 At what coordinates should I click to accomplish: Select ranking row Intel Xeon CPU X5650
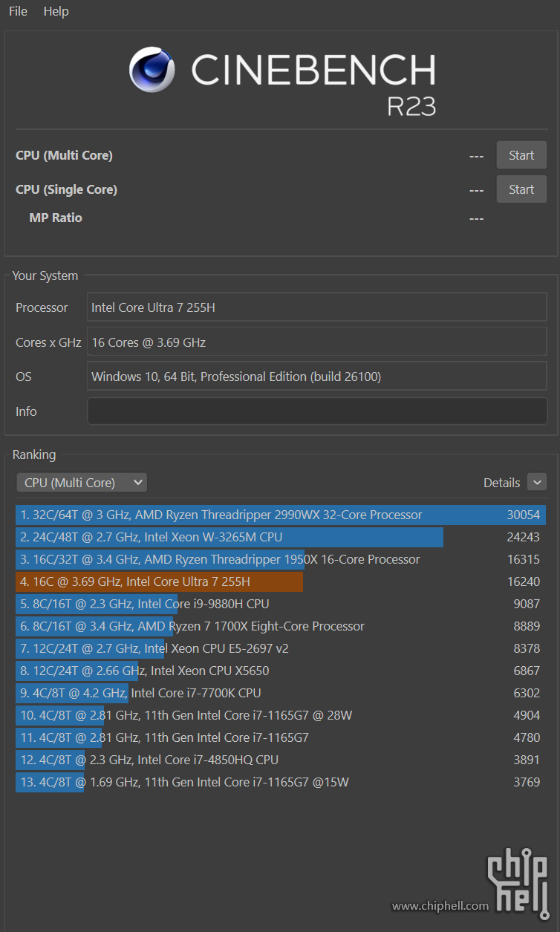point(281,671)
